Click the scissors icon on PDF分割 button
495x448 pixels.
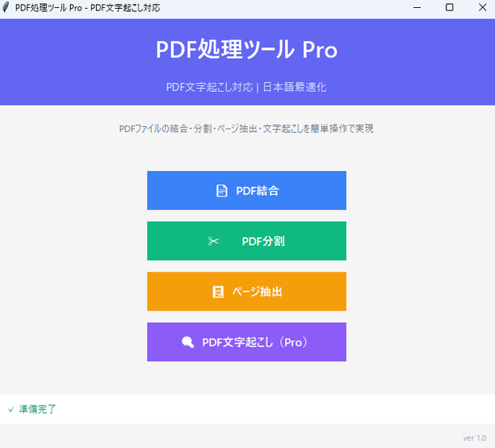214,241
